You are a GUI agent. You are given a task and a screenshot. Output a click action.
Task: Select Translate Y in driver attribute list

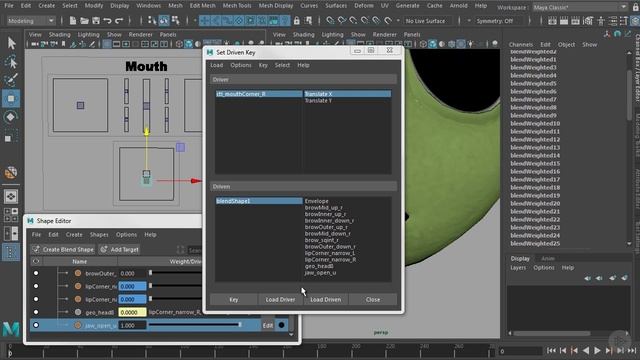pos(318,100)
